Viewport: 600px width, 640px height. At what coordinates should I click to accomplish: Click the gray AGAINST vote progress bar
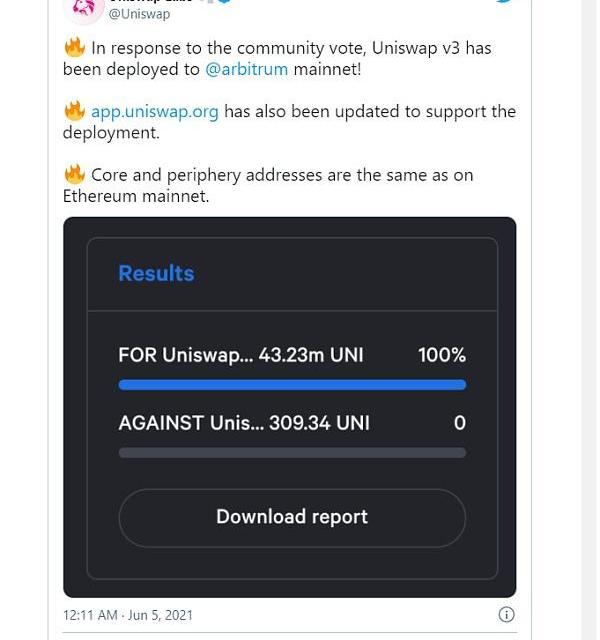[292, 453]
